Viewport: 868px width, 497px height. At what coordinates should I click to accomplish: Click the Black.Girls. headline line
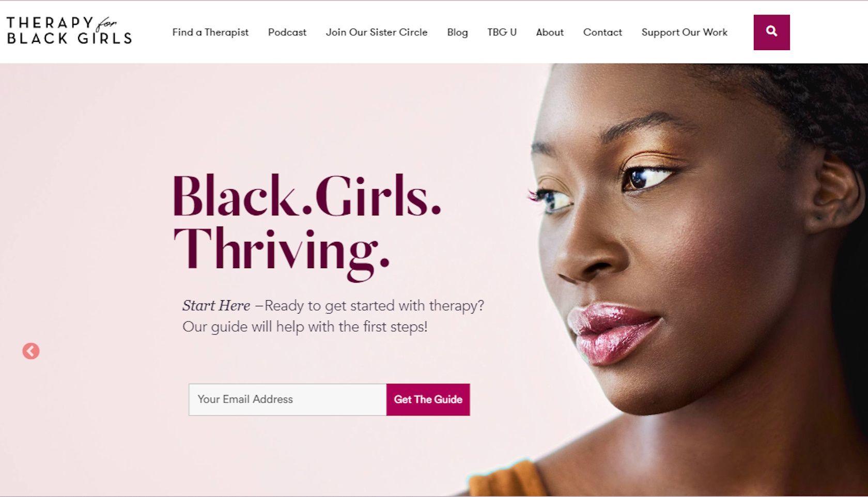point(307,196)
